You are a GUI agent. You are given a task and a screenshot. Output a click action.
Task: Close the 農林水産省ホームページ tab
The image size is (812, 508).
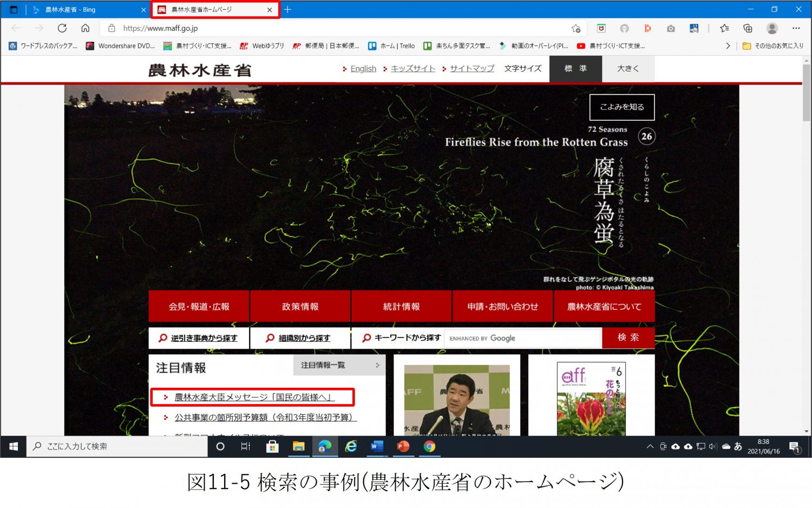(270, 10)
